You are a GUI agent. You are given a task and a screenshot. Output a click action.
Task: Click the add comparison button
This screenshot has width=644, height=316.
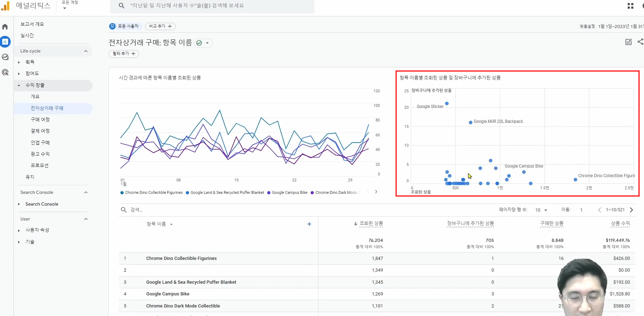click(160, 26)
